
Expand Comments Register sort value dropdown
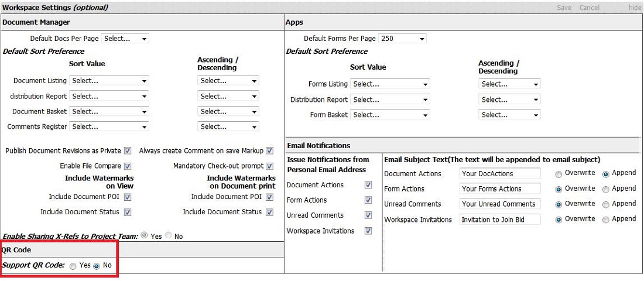(x=109, y=127)
